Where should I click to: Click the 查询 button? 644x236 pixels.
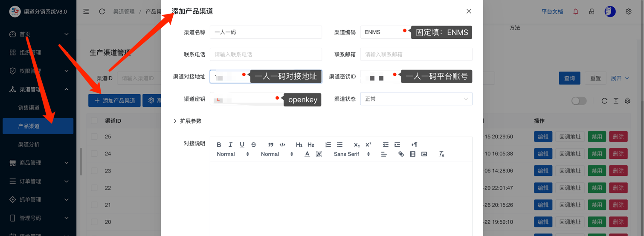click(x=569, y=78)
